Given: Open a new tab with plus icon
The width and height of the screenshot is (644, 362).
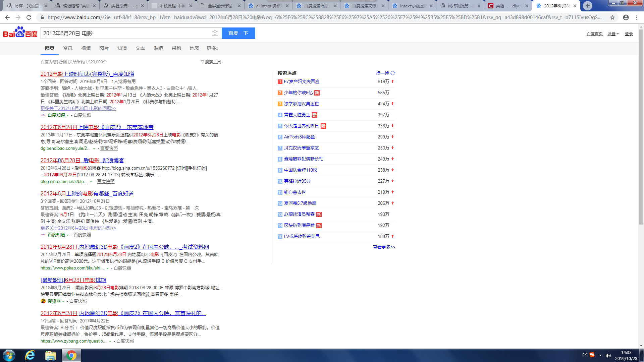Looking at the screenshot, I should [587, 6].
